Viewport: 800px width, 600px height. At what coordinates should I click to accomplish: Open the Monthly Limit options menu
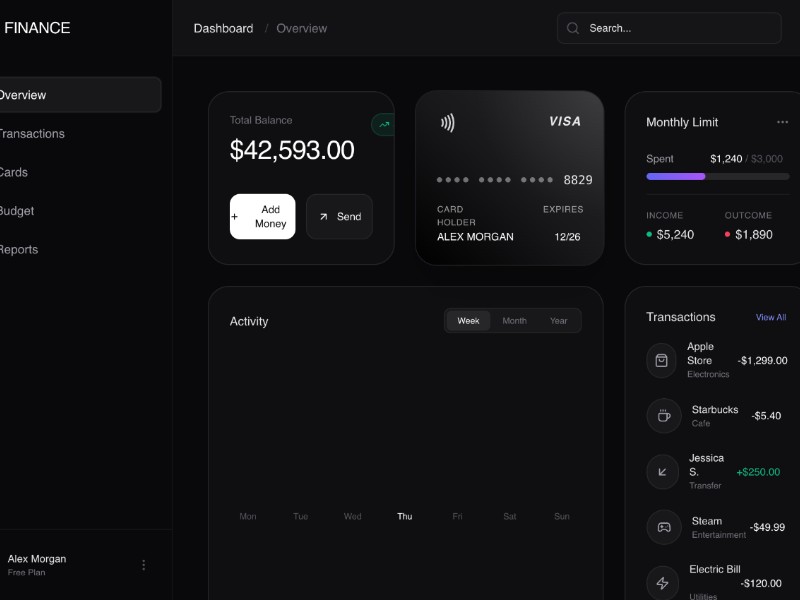(783, 121)
